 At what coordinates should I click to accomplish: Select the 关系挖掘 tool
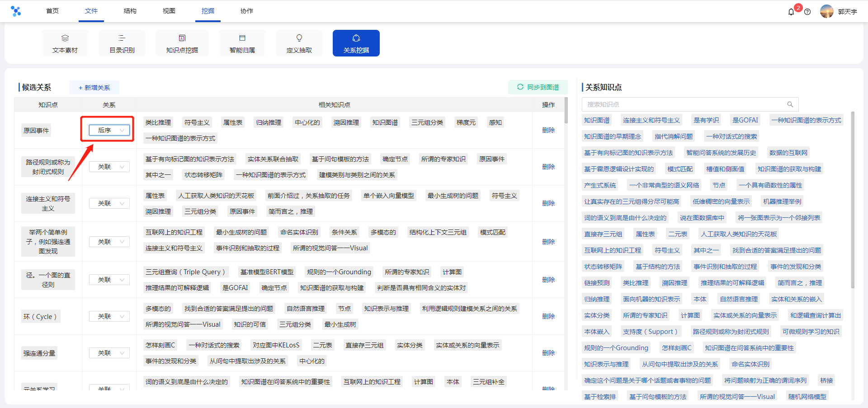click(x=356, y=43)
